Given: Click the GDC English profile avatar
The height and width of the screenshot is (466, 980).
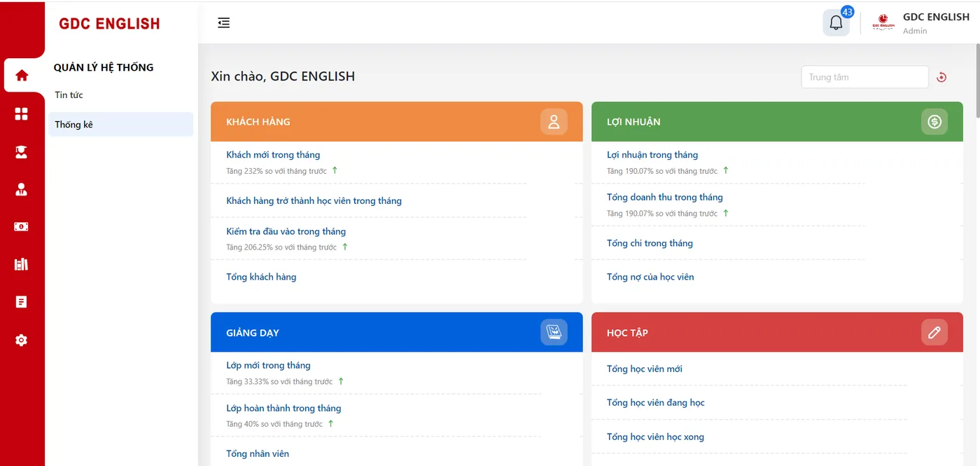Looking at the screenshot, I should coord(883,22).
